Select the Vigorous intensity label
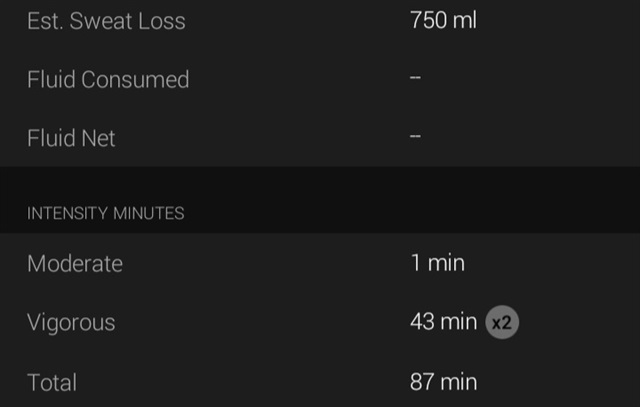 click(x=71, y=323)
